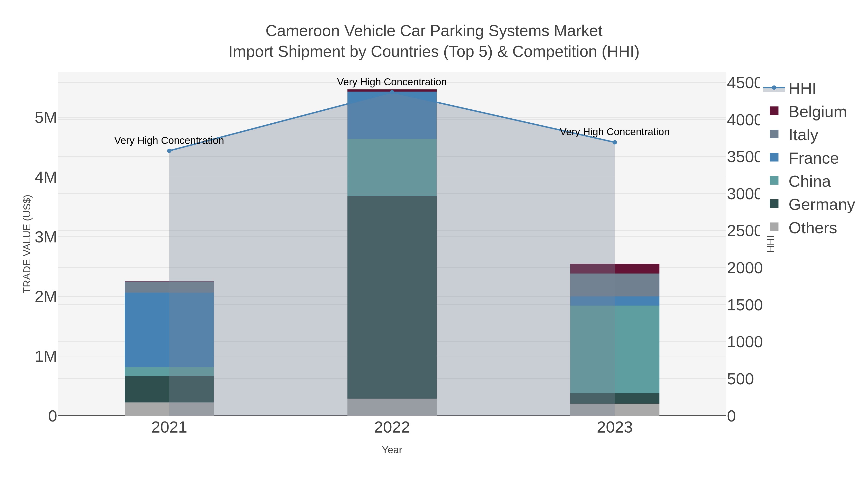
Task: Click the 1M y-axis tick label
Action: 46,356
